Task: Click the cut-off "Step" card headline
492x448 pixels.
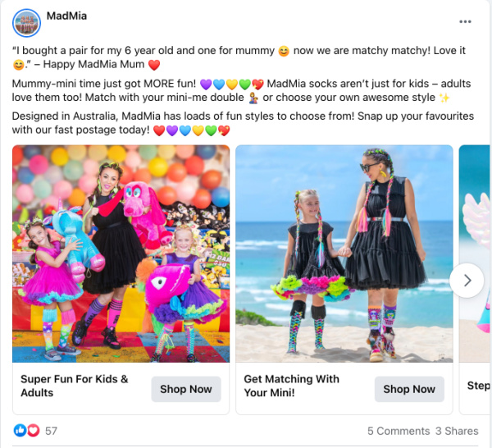Action: tap(478, 386)
